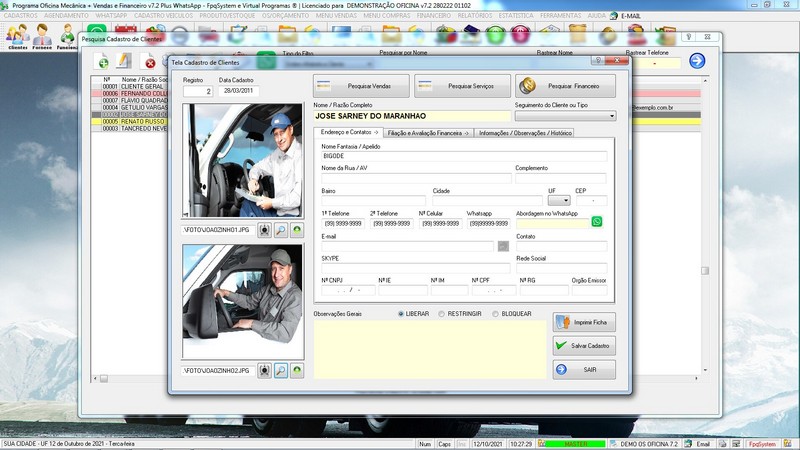
Task: Click the WhatsApp icon beside Abordagem field
Action: click(597, 221)
